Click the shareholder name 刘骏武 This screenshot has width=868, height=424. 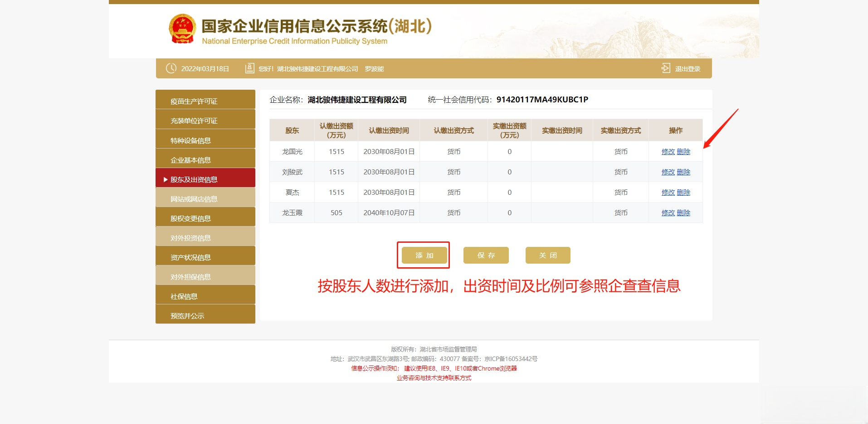coord(292,172)
